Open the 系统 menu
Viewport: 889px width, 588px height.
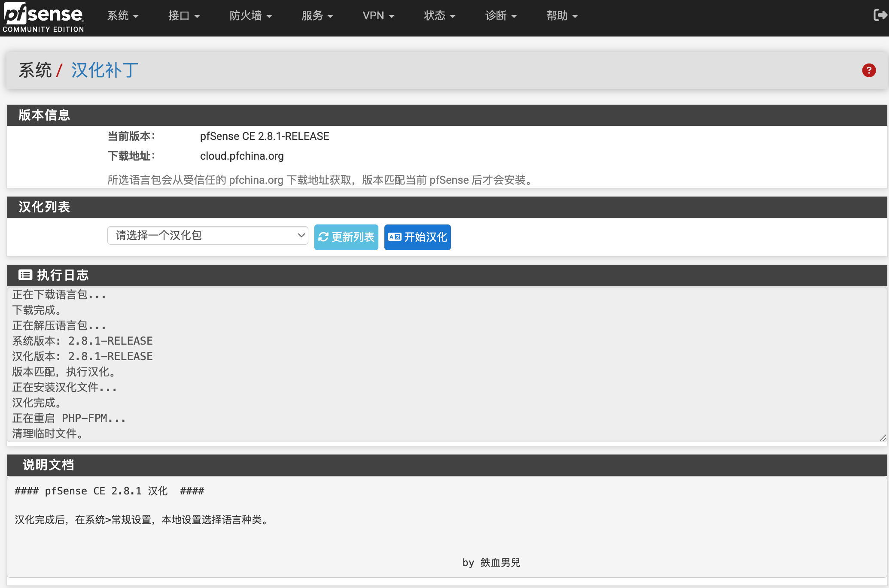(x=123, y=16)
